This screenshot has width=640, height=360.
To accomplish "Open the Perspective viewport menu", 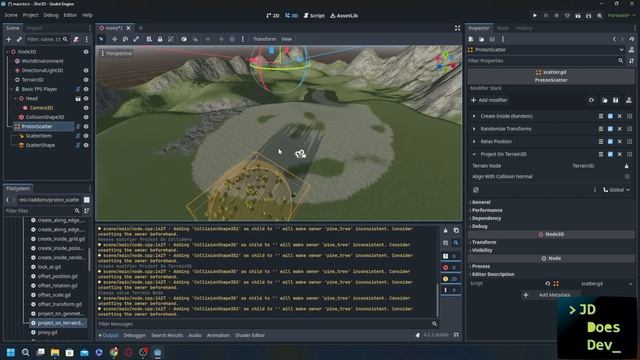I will tap(116, 53).
